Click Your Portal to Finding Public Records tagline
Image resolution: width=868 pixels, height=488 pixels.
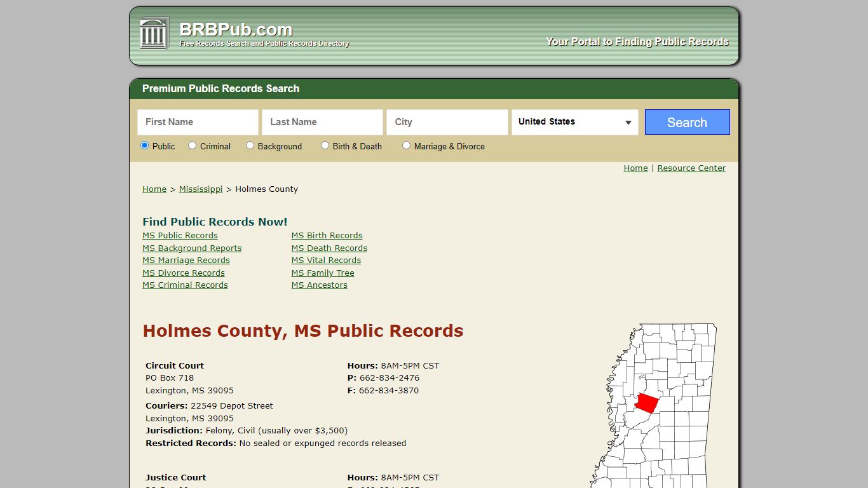[x=637, y=42]
